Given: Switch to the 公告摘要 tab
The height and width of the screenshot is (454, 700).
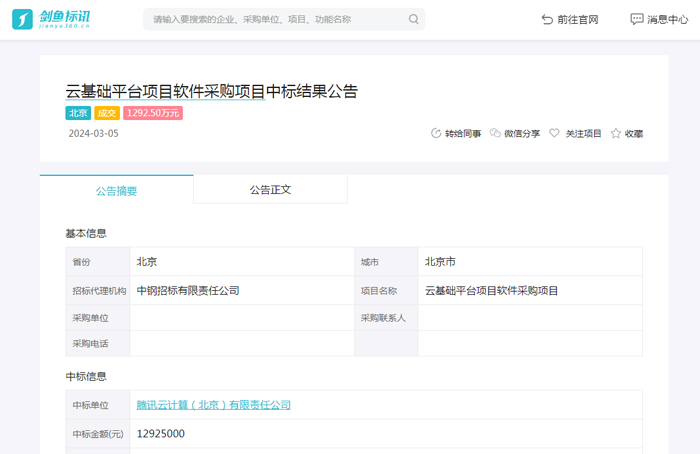Looking at the screenshot, I should point(117,191).
